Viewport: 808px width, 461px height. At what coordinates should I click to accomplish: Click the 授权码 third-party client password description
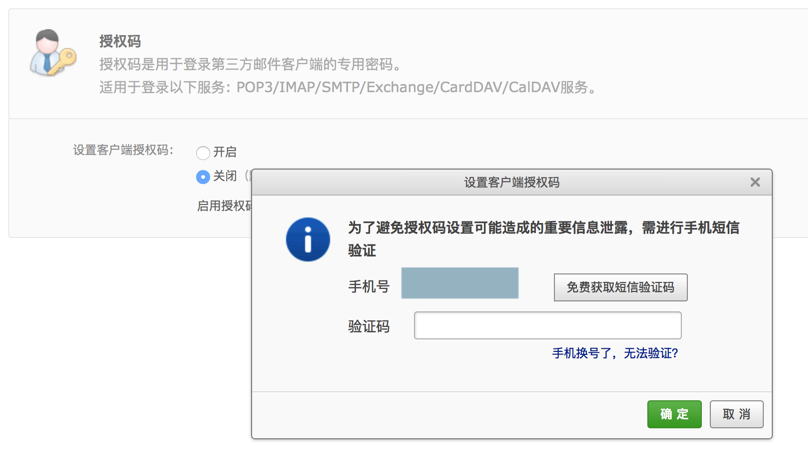[x=250, y=65]
